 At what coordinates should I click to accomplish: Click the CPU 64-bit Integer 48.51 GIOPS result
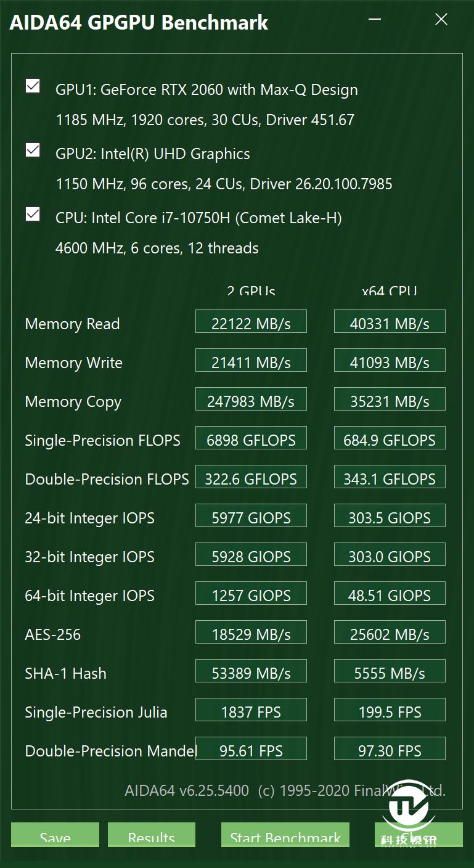click(x=390, y=594)
